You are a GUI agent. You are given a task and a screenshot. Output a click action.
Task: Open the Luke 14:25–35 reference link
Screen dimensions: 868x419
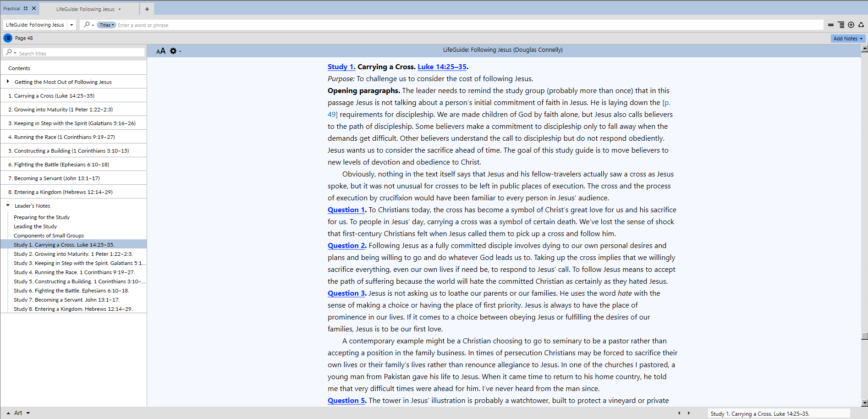click(x=442, y=67)
